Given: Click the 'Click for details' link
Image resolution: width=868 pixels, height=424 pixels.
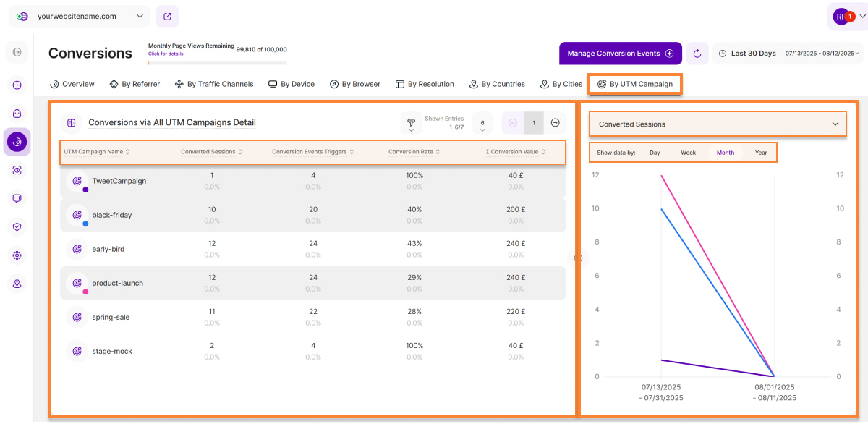Looking at the screenshot, I should pos(166,54).
